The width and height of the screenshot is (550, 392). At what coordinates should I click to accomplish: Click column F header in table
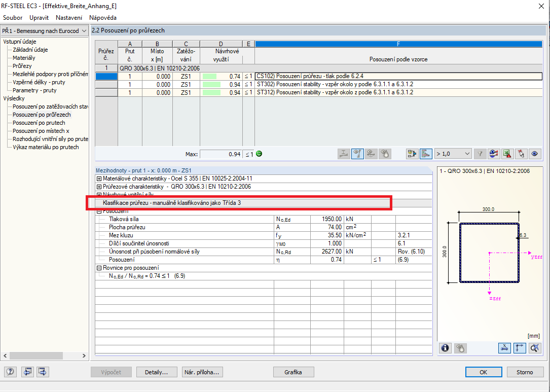tap(398, 44)
